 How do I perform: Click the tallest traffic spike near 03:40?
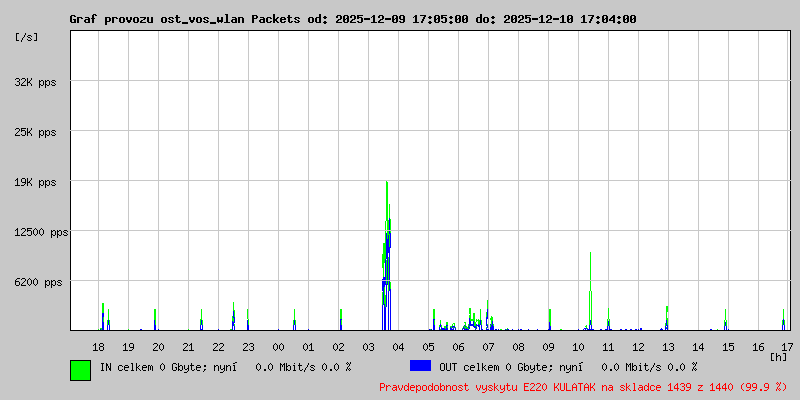pos(387,255)
